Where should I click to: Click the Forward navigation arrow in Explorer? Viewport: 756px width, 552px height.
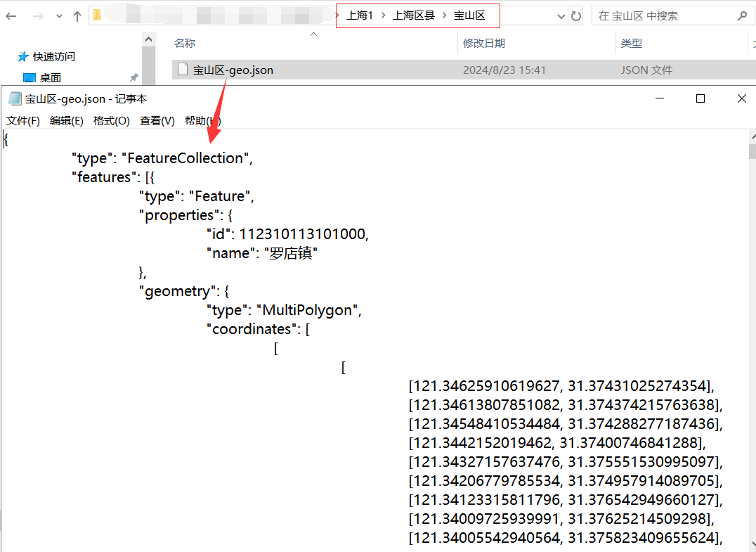(37, 16)
